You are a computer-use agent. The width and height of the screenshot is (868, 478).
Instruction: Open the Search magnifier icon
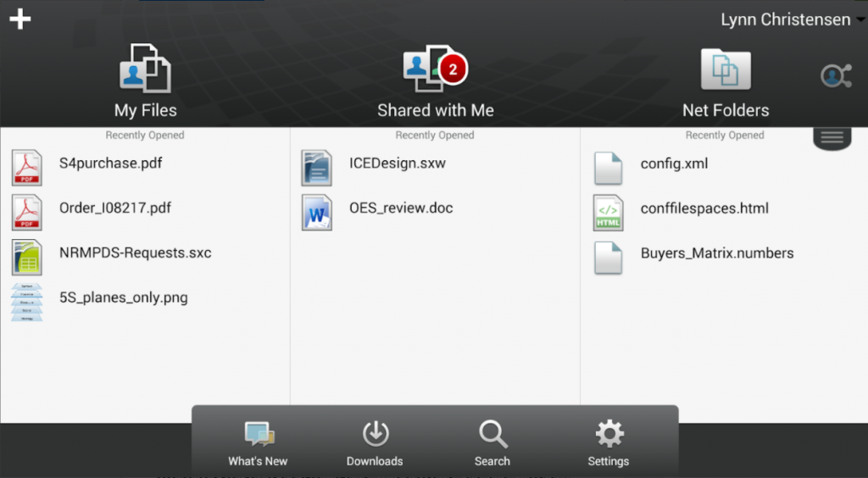click(x=492, y=434)
